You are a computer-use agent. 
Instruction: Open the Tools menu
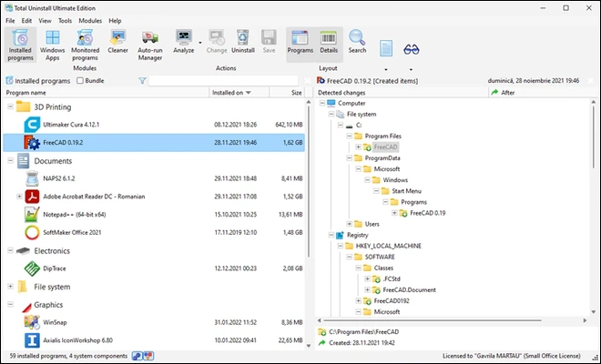point(65,20)
